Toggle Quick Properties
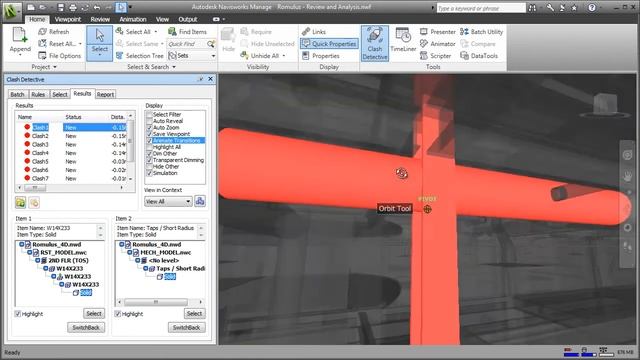640x360 pixels. click(x=329, y=44)
